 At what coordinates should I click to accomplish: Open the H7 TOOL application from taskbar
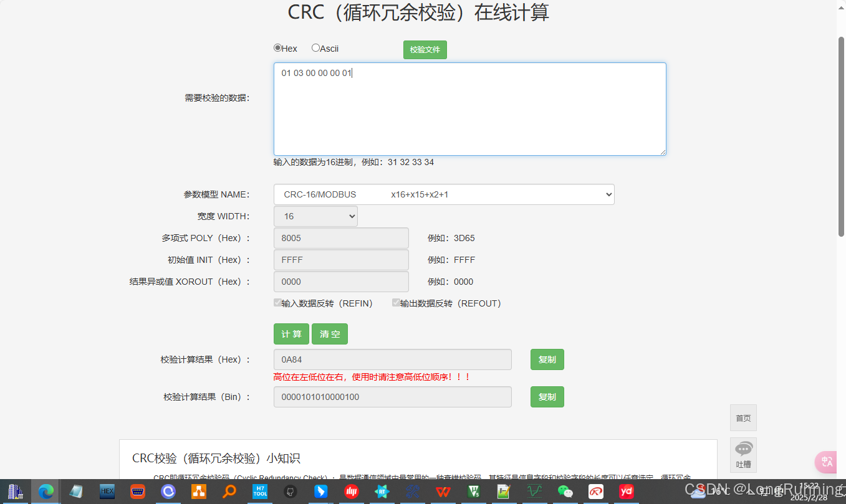pos(260,492)
